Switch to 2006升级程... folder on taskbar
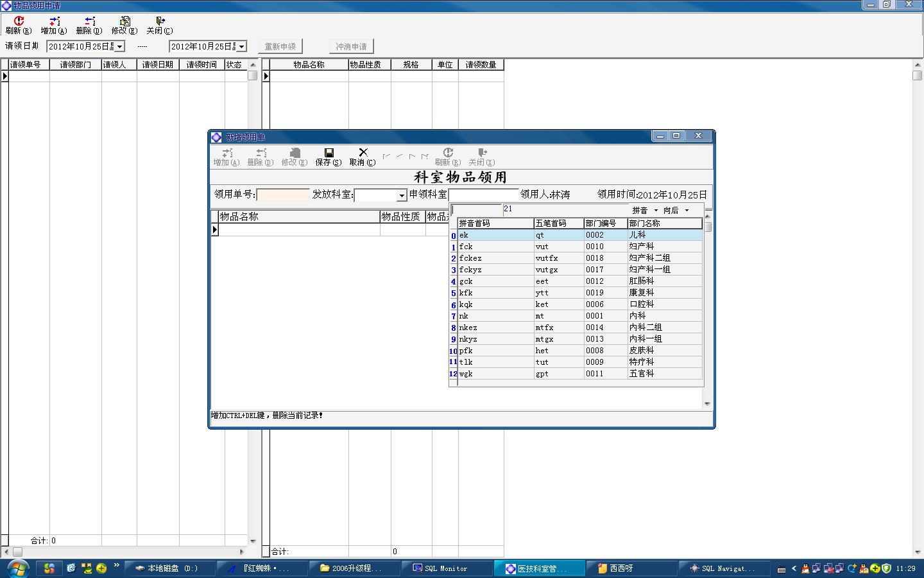Image resolution: width=924 pixels, height=578 pixels. [x=354, y=568]
